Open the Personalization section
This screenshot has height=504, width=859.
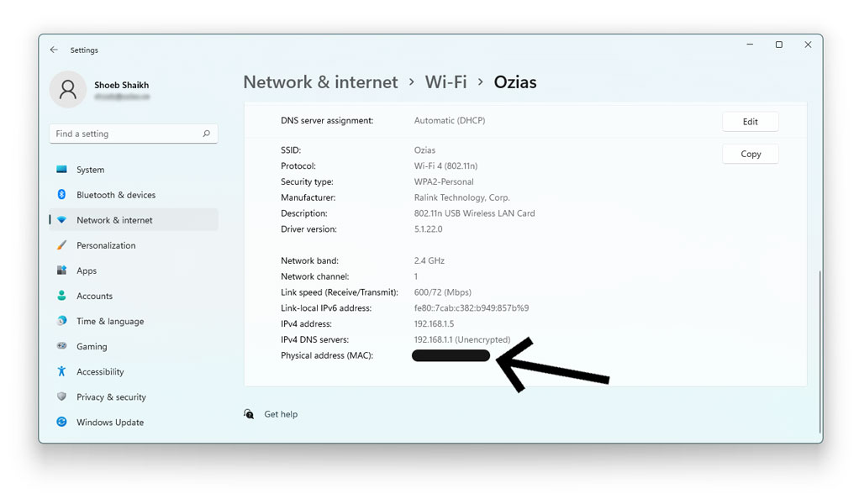click(106, 245)
